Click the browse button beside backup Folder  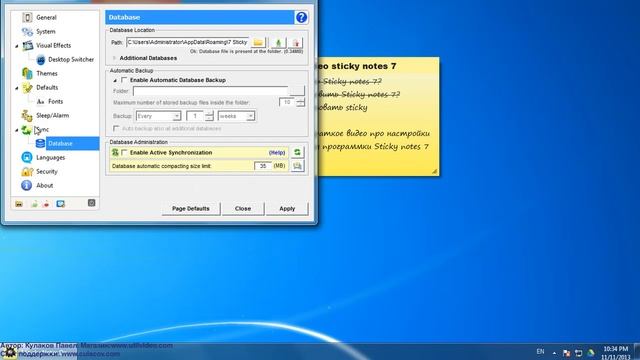coord(297,91)
